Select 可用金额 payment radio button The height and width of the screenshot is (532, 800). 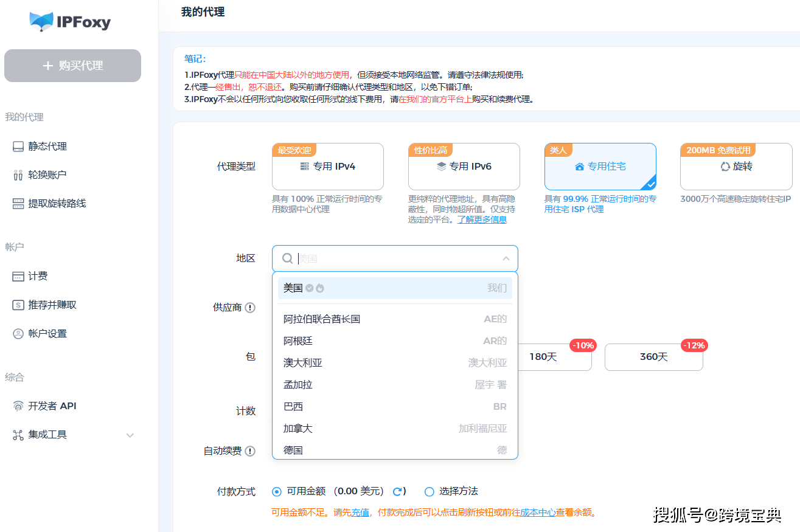(277, 492)
